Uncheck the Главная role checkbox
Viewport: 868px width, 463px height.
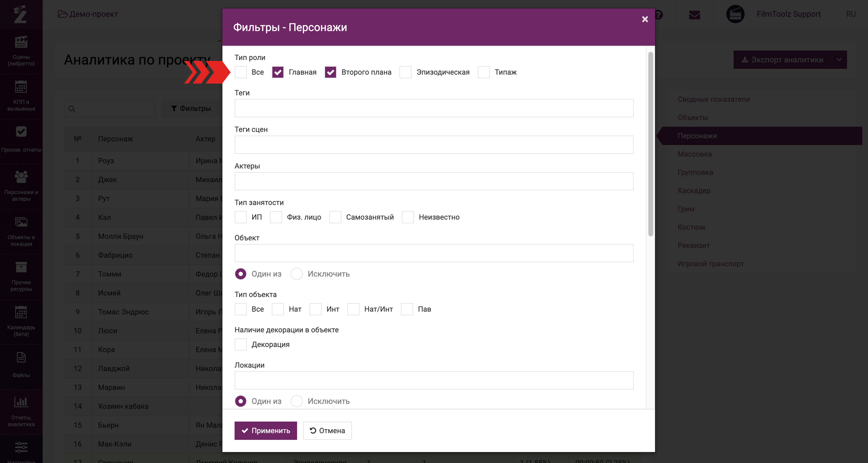pyautogui.click(x=278, y=72)
